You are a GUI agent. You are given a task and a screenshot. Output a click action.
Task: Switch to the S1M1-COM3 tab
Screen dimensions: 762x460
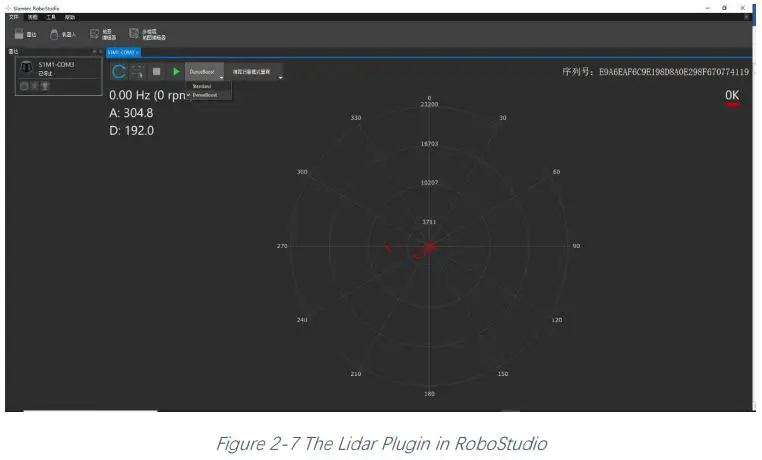[121, 52]
